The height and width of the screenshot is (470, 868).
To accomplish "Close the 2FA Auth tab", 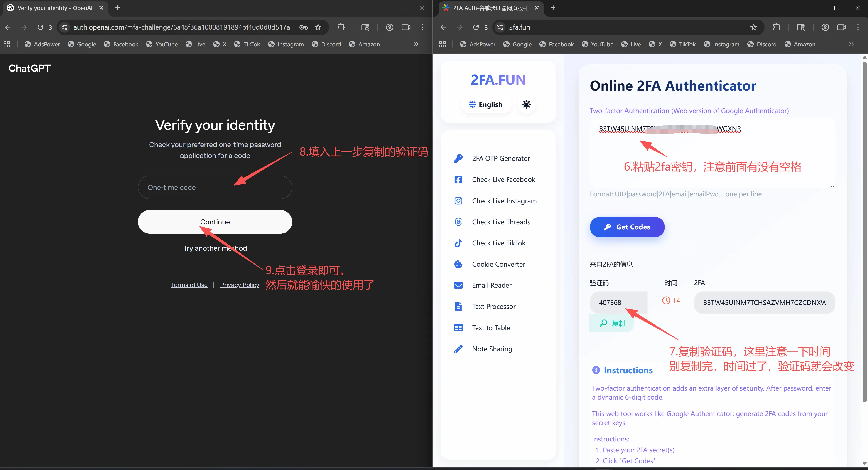I will [537, 8].
